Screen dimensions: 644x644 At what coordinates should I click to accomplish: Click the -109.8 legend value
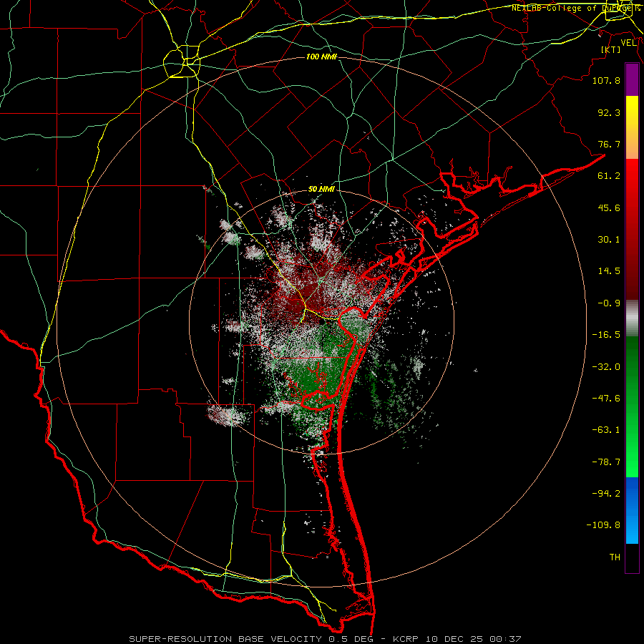pos(603,525)
